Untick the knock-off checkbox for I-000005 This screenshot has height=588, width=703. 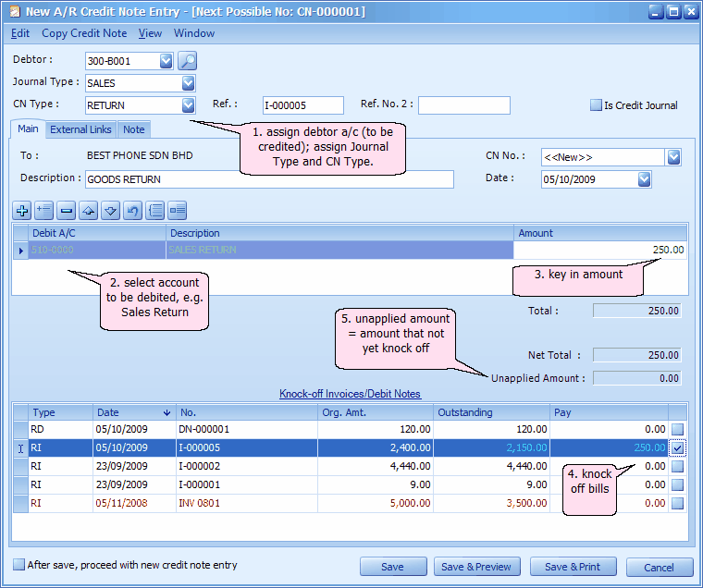677,447
